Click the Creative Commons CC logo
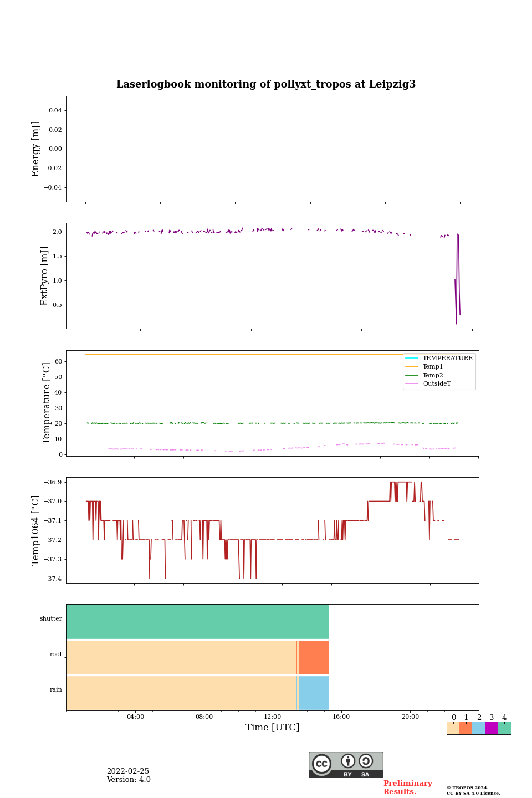This screenshot has height=798, width=532. (321, 764)
